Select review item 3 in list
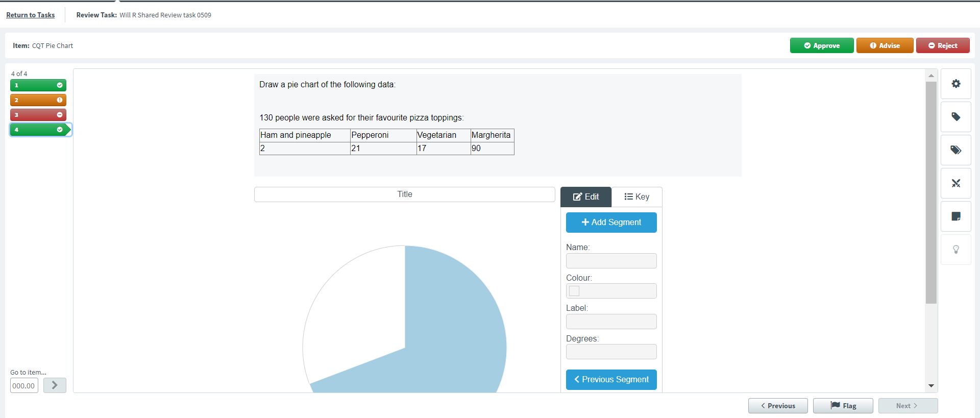 point(38,115)
